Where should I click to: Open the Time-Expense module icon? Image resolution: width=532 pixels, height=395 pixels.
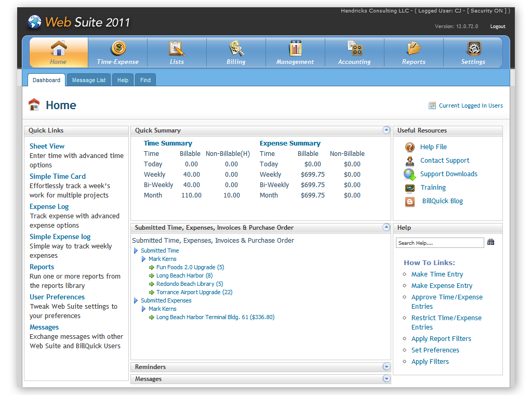pos(118,49)
